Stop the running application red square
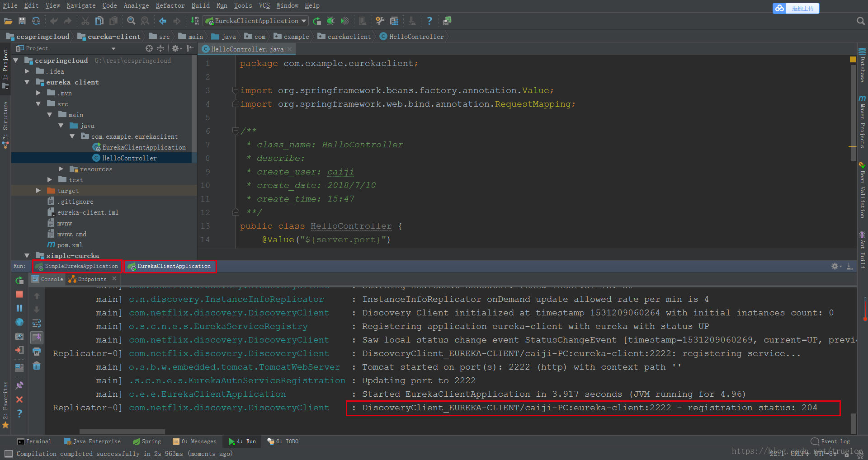The image size is (868, 460). point(19,295)
